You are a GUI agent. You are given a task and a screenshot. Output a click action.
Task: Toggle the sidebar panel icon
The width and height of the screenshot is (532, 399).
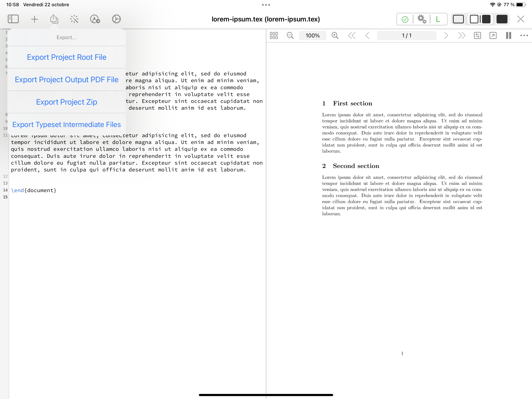pos(13,19)
